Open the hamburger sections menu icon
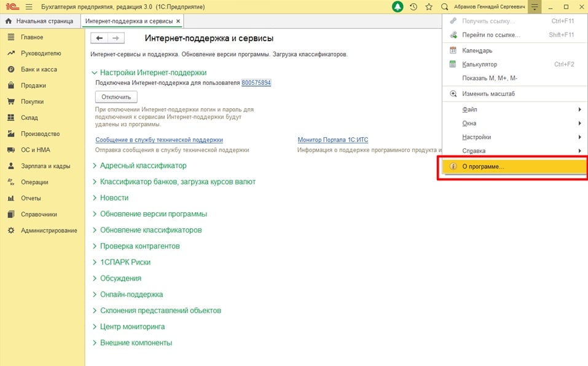This screenshot has height=366, width=588. pos(29,7)
